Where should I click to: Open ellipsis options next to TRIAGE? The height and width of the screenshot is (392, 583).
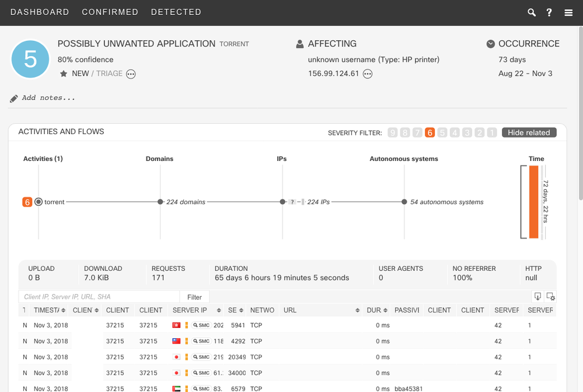point(131,74)
